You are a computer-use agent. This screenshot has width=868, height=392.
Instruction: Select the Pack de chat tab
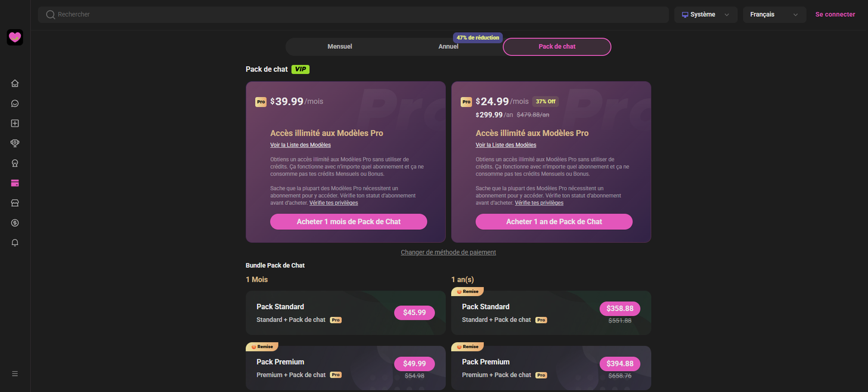point(557,46)
